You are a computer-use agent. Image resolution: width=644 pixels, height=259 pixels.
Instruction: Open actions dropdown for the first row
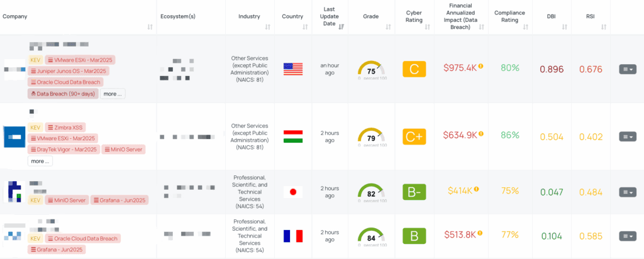point(627,69)
